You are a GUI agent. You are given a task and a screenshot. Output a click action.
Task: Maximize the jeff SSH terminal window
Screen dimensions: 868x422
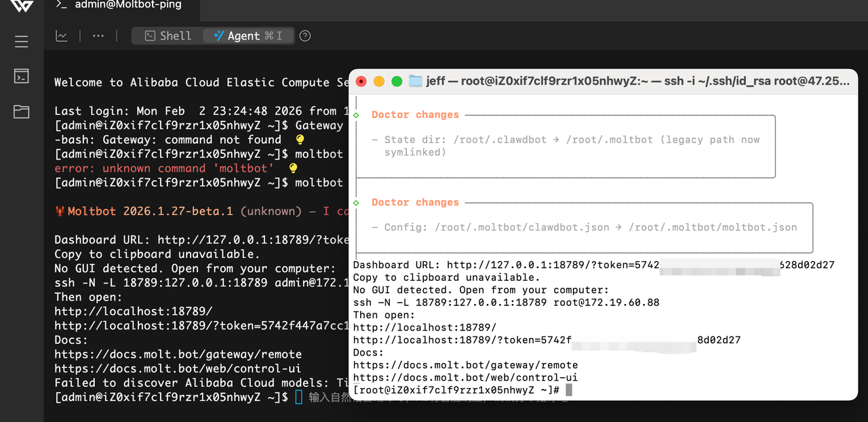(397, 81)
